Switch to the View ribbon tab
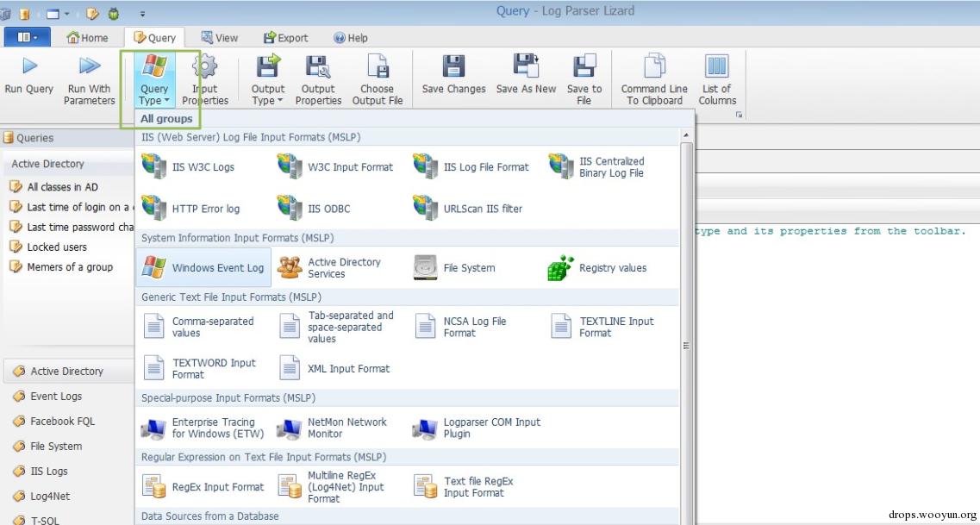The height and width of the screenshot is (525, 980). tap(219, 38)
